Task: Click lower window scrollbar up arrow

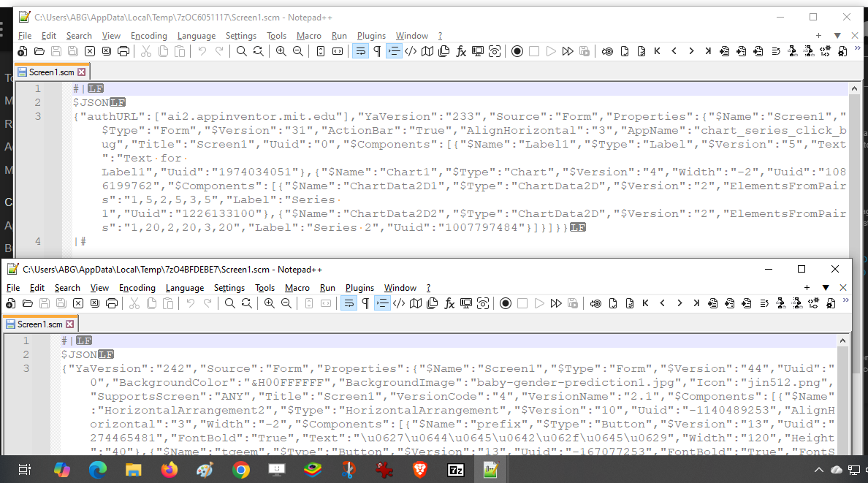Action: click(x=842, y=341)
